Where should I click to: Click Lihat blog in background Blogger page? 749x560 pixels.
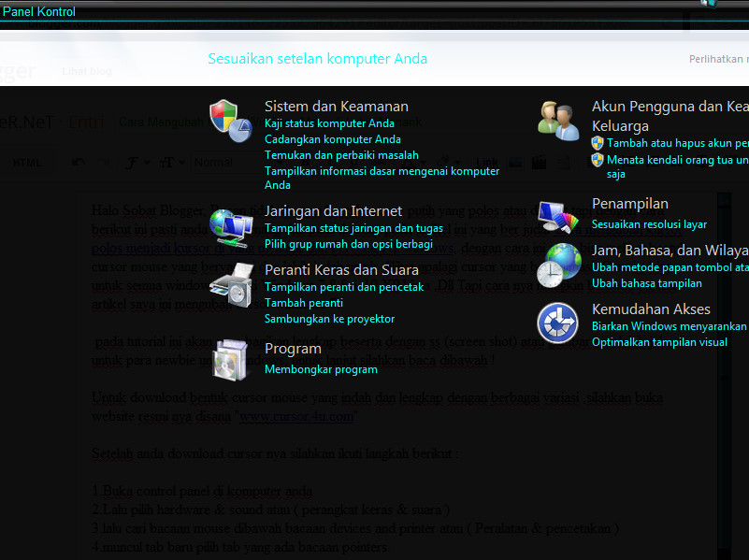pos(87,71)
